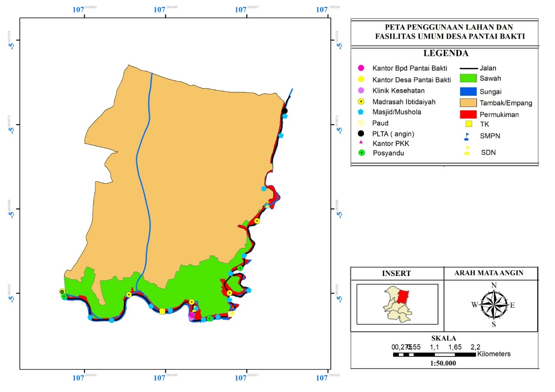This screenshot has width=555, height=392.
Task: Select the purple Klinik Kesehatan legend symbol
Action: point(360,91)
